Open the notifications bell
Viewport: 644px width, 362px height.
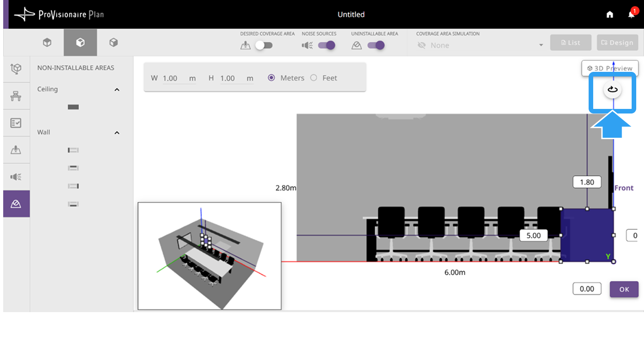[631, 15]
